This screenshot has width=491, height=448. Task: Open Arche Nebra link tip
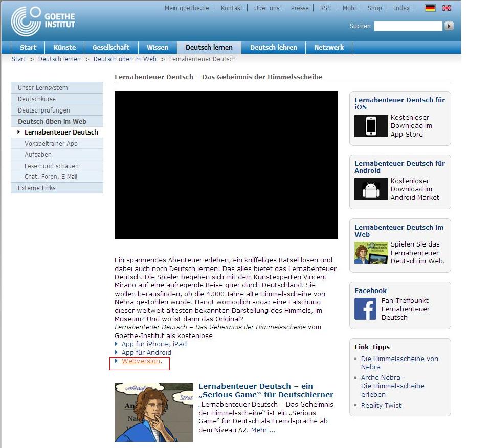(x=392, y=386)
